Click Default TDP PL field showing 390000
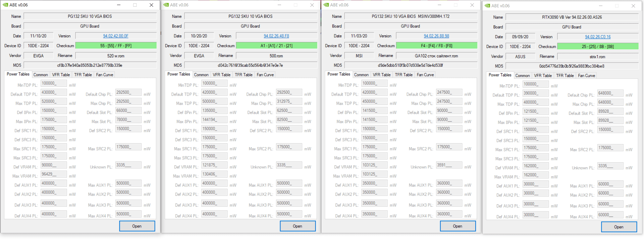Screen dimensions: 644x239 (536, 93)
